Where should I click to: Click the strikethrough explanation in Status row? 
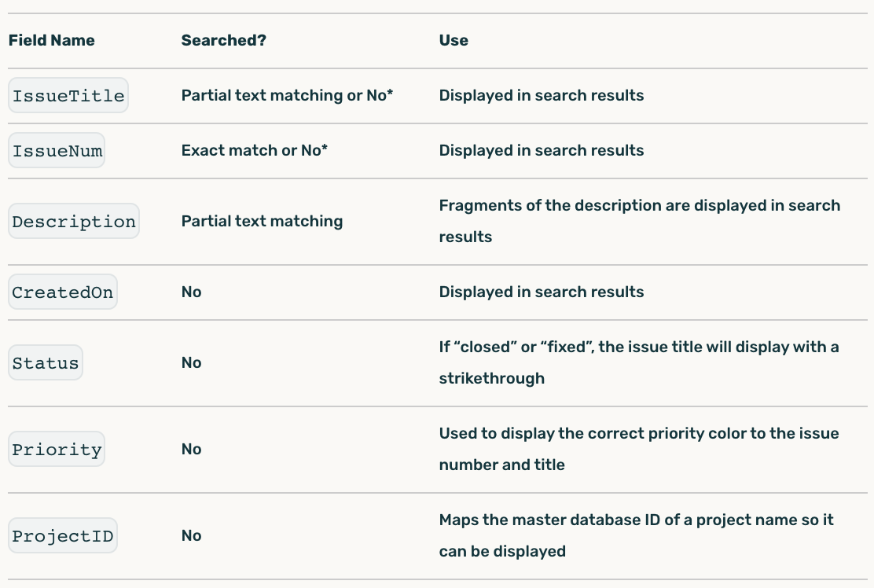tap(638, 362)
